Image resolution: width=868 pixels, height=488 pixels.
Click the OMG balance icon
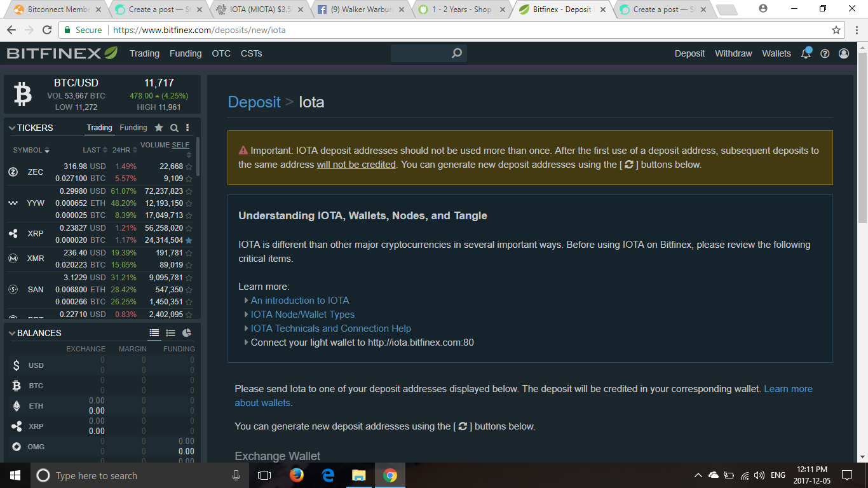click(17, 447)
